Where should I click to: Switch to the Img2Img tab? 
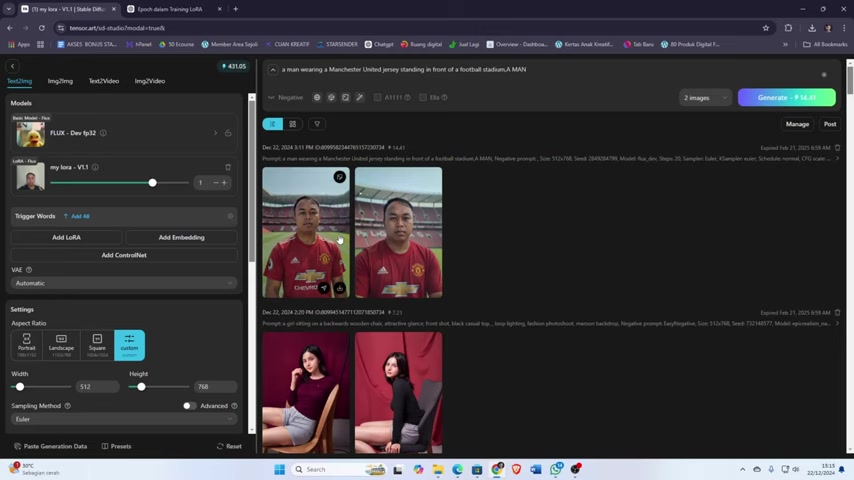click(60, 81)
